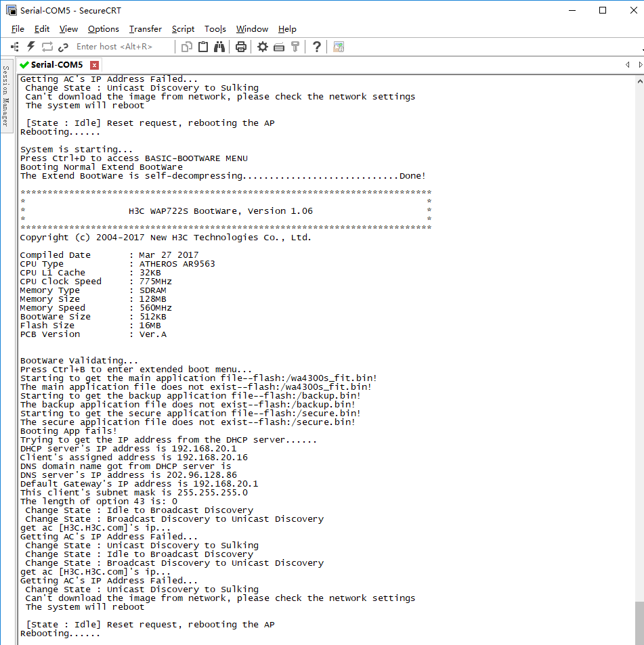Image resolution: width=644 pixels, height=645 pixels.
Task: Open Session Options gear icon
Action: (x=263, y=47)
